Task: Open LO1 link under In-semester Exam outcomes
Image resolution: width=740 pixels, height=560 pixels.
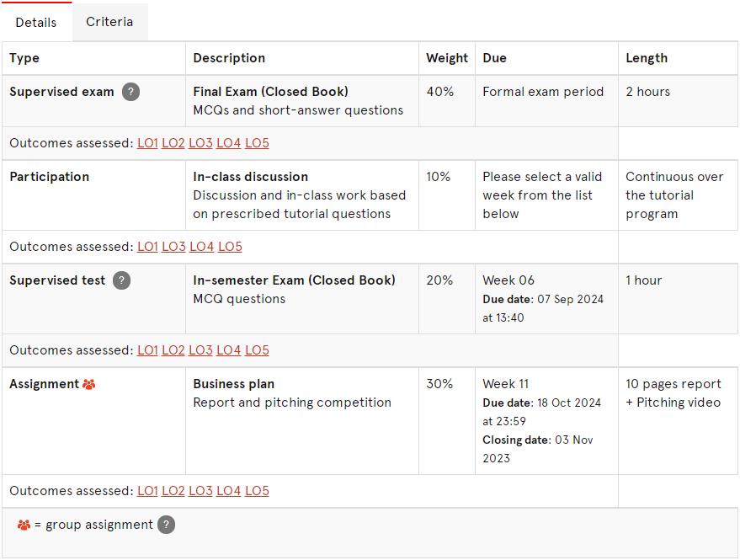Action: coord(147,350)
